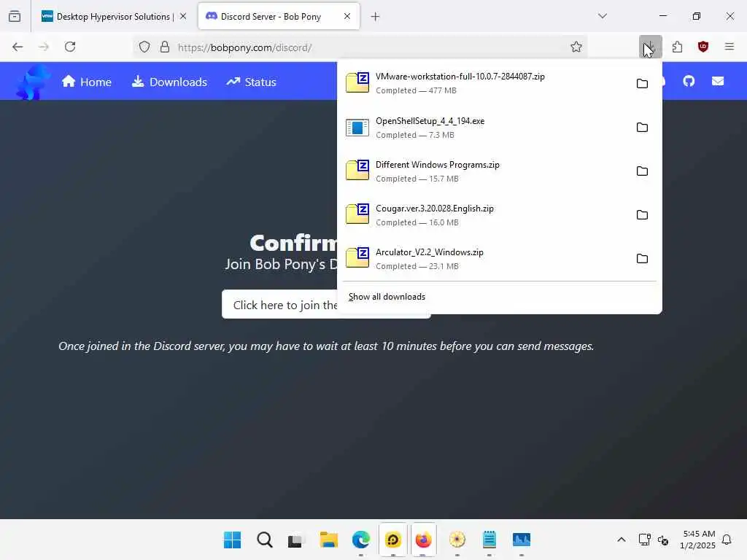Viewport: 747px width, 560px height.
Task: Open the Windows Start menu
Action: [x=233, y=540]
